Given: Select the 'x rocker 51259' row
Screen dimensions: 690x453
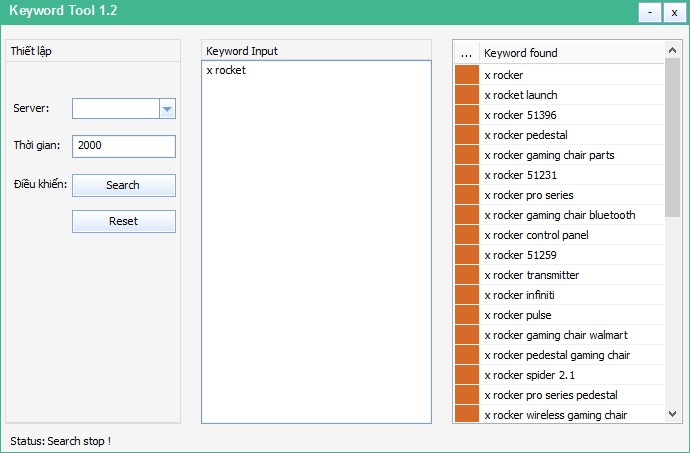Looking at the screenshot, I should pyautogui.click(x=559, y=255).
